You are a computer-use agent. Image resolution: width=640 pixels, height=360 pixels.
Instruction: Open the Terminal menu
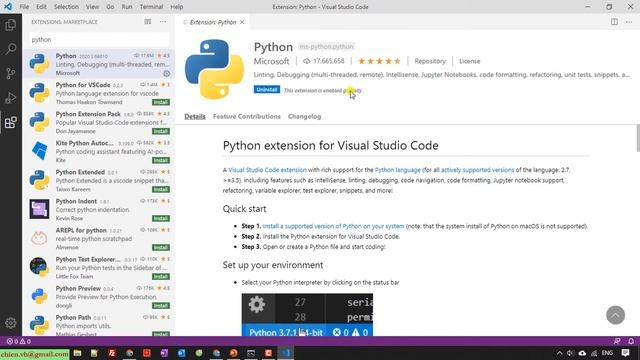(151, 7)
